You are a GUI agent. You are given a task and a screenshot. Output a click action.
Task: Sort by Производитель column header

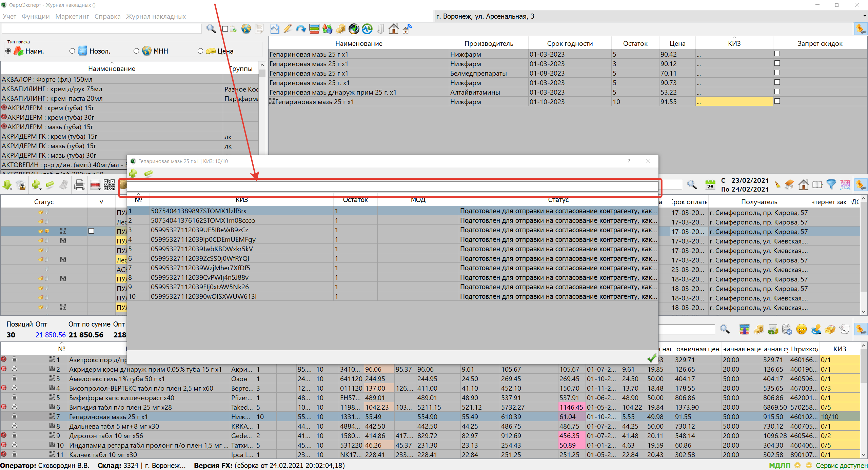pyautogui.click(x=489, y=43)
